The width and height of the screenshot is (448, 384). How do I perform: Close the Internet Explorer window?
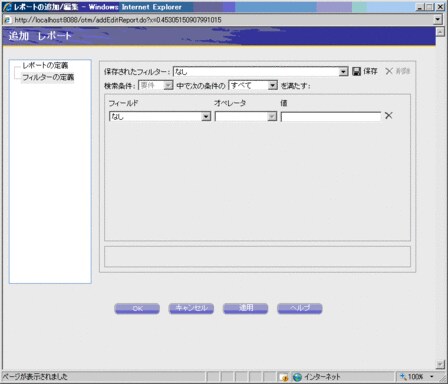point(441,7)
